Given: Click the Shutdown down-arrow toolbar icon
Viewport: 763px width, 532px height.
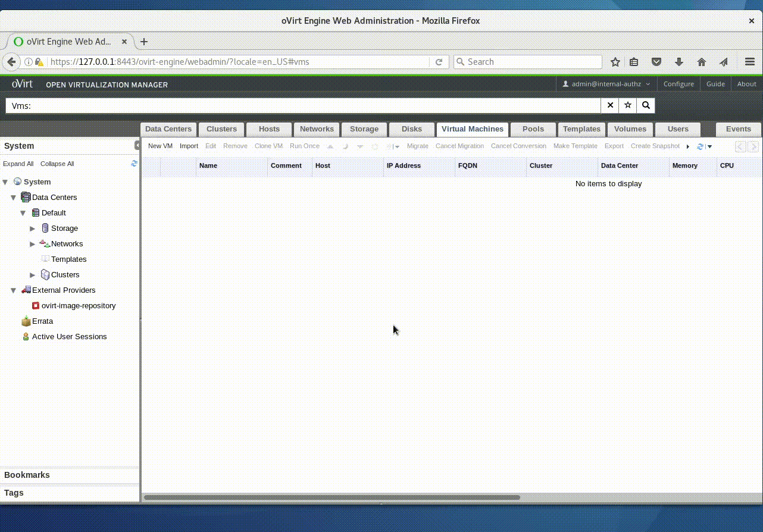Looking at the screenshot, I should point(360,146).
